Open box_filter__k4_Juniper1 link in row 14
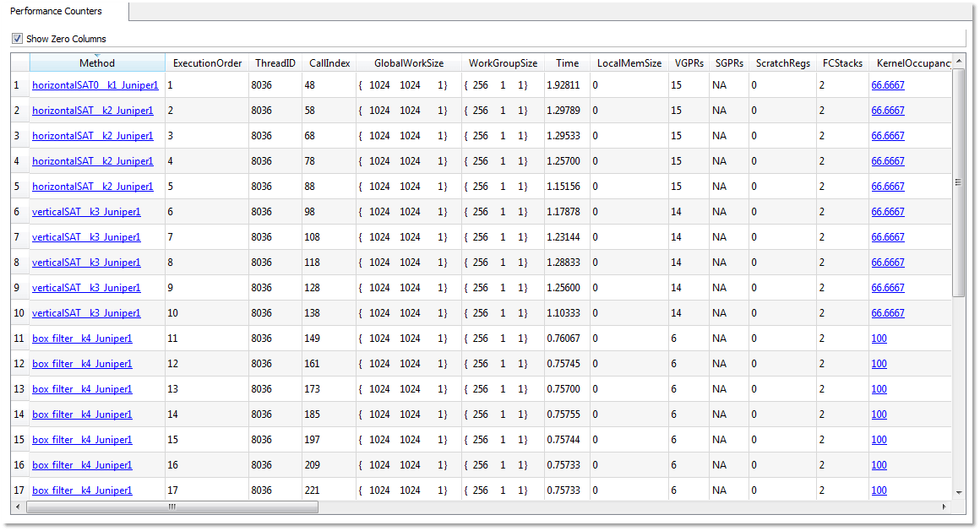The image size is (980, 531). (x=82, y=415)
